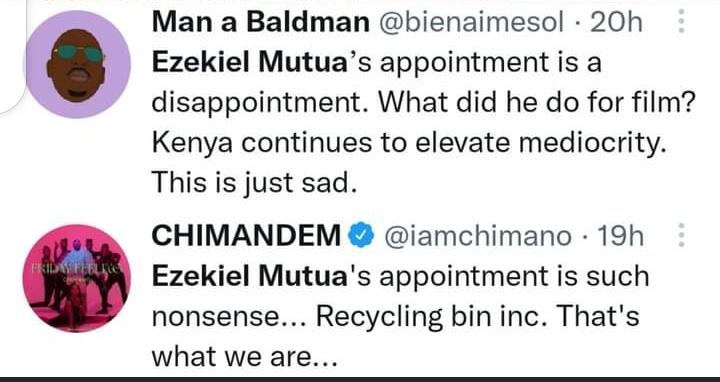Click the "This is just sad." text
This screenshot has height=382, width=720.
(x=254, y=183)
